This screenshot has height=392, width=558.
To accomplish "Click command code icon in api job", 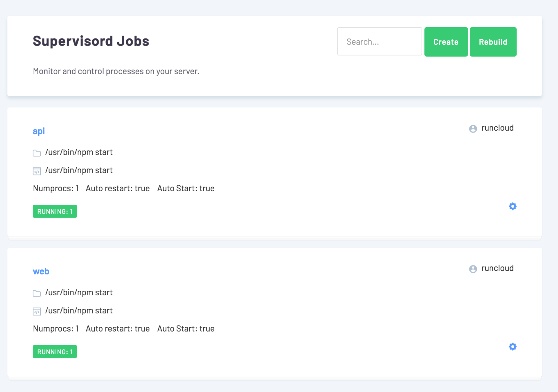I will pyautogui.click(x=37, y=171).
